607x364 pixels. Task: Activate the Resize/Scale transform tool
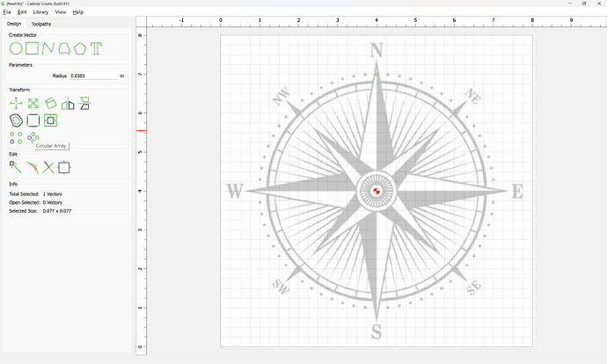tap(33, 104)
